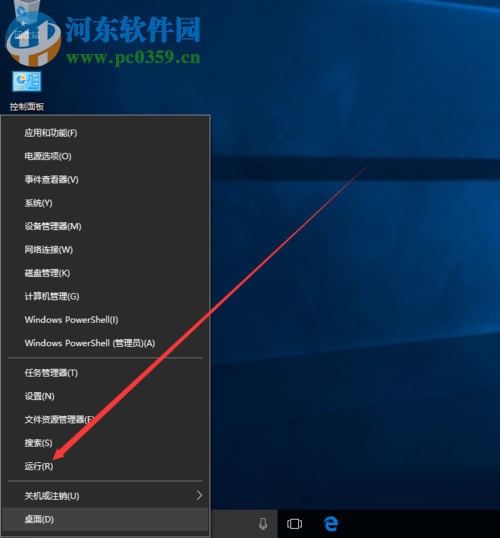500x538 pixels.
Task: Select 电源选项(O) menu entry
Action: [x=106, y=156]
